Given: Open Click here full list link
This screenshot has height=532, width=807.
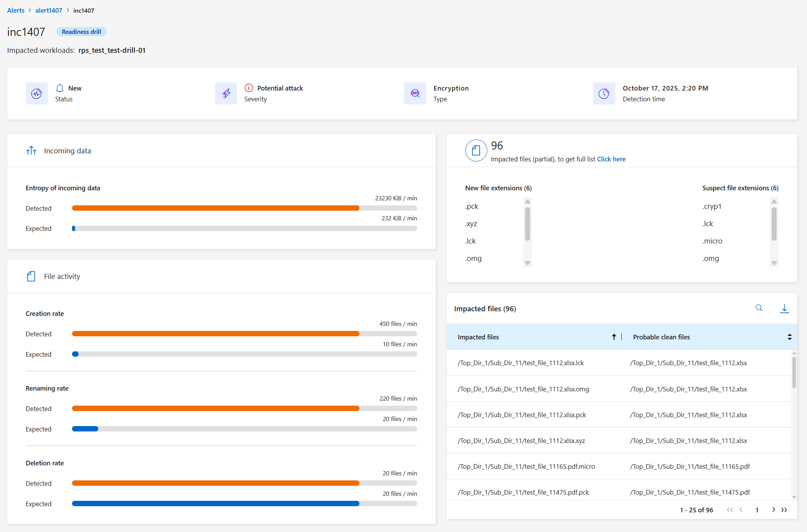Looking at the screenshot, I should (x=611, y=159).
